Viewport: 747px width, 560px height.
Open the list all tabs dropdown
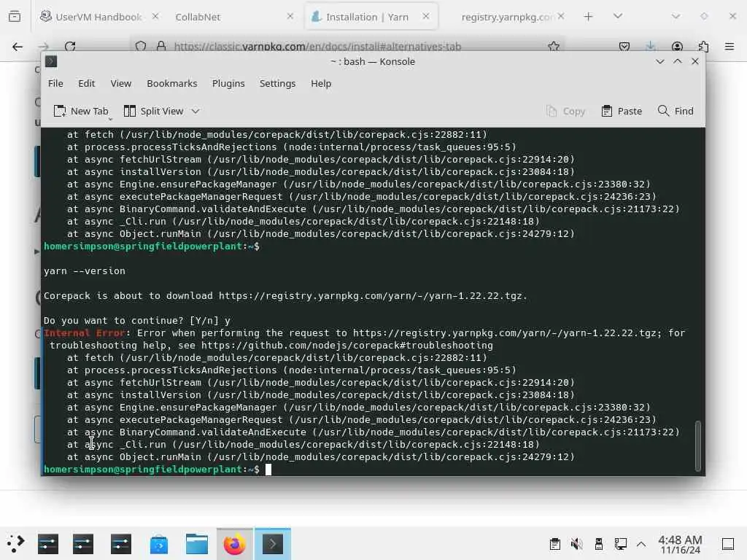618,17
